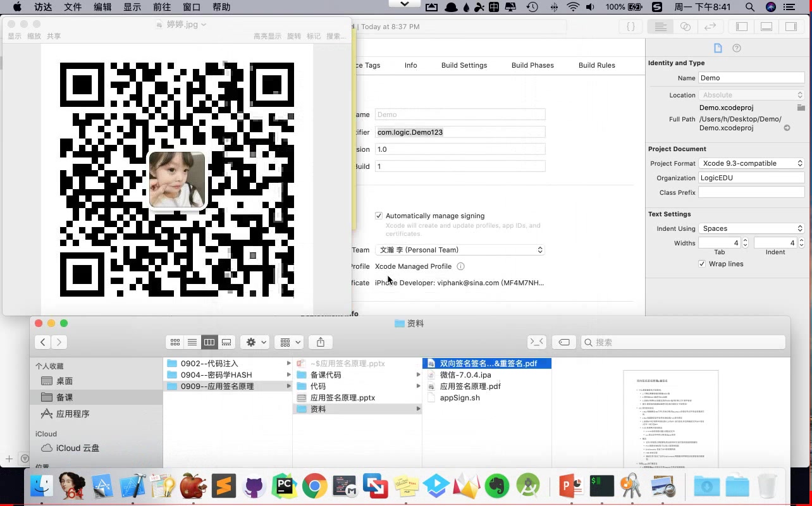
Task: Open Xcode Info tab
Action: point(411,65)
